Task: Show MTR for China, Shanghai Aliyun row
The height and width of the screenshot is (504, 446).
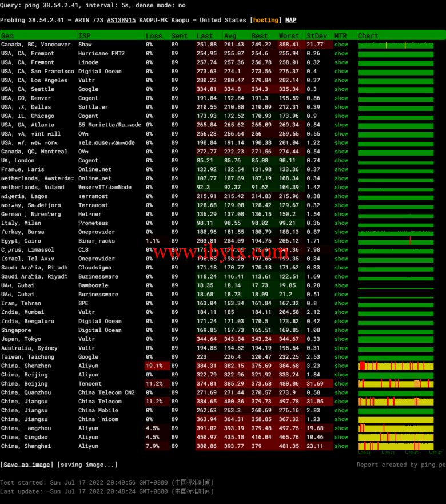Action: pyautogui.click(x=341, y=446)
